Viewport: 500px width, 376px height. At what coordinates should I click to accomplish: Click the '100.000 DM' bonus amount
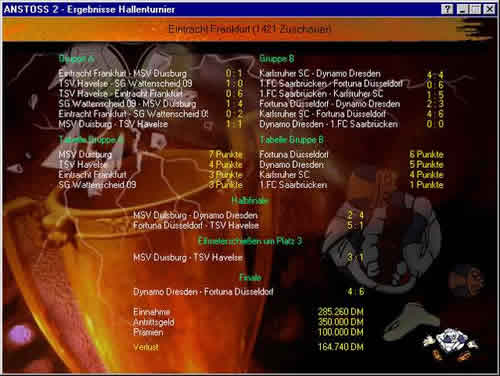tap(340, 332)
